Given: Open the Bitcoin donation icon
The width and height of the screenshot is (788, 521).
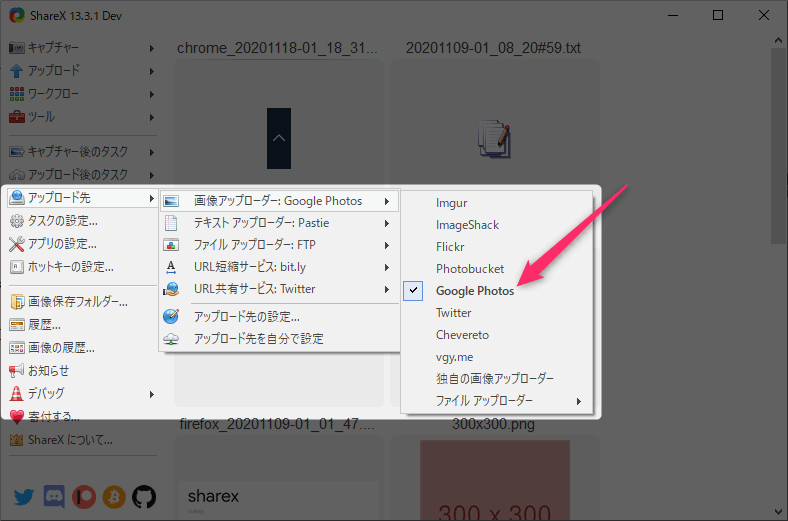Looking at the screenshot, I should (x=114, y=497).
